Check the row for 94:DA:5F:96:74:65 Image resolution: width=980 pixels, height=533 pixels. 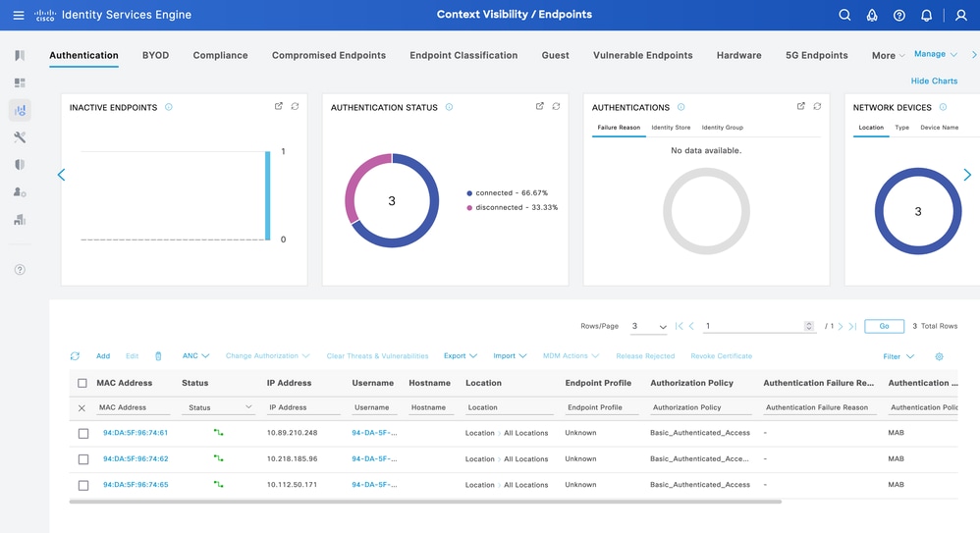(83, 486)
